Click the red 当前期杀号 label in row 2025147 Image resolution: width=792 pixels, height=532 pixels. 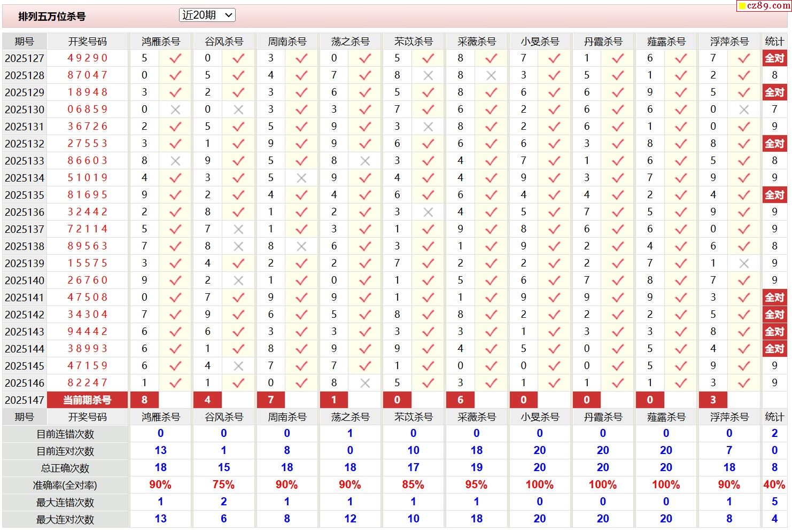[x=88, y=400]
